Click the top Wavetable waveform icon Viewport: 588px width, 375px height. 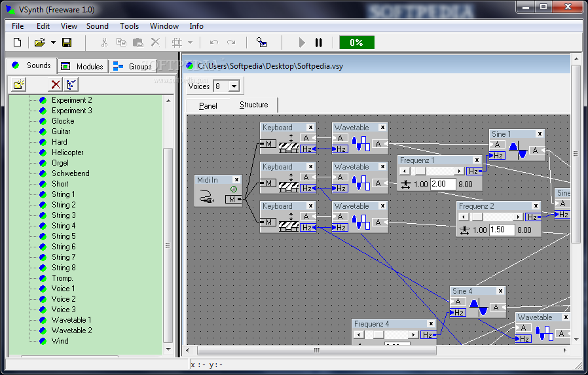point(361,143)
